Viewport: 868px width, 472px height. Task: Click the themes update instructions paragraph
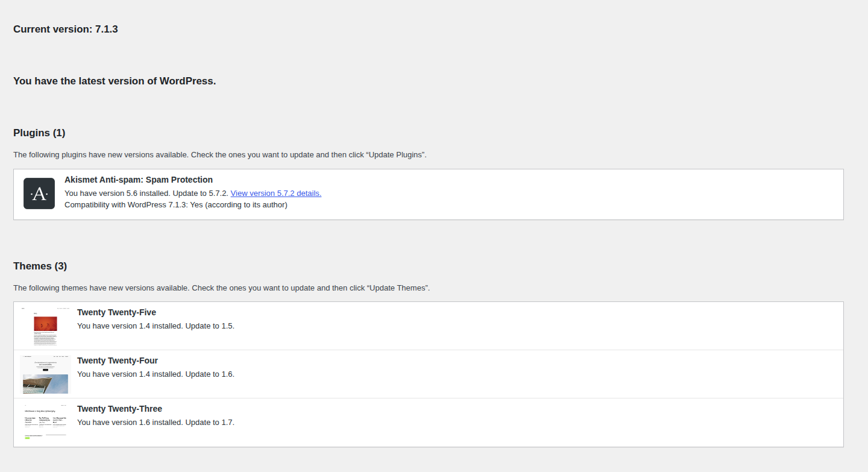[221, 288]
